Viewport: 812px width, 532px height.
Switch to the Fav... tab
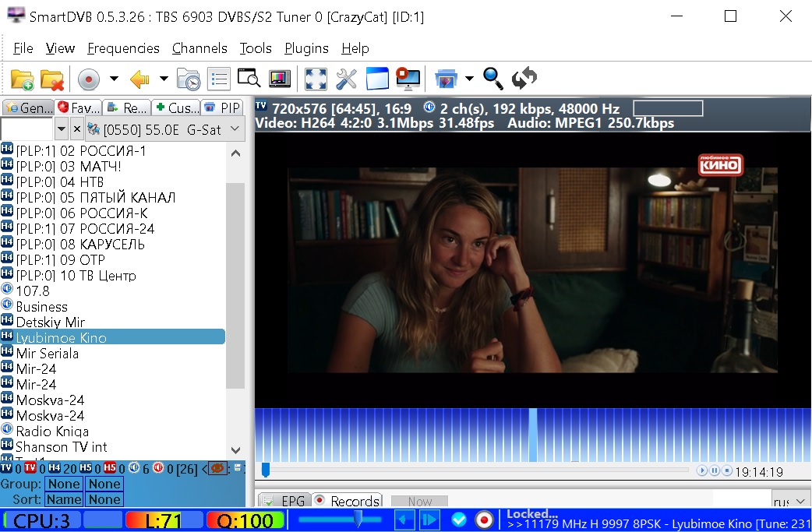point(79,107)
